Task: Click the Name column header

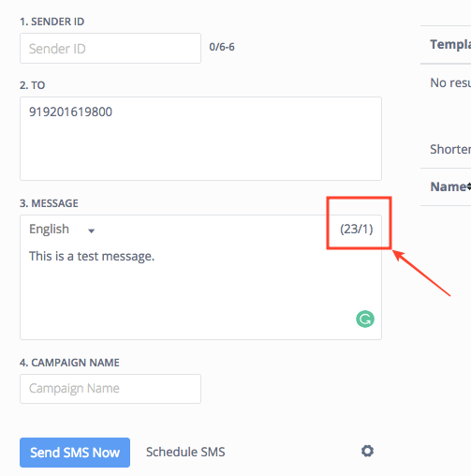Action: click(449, 186)
